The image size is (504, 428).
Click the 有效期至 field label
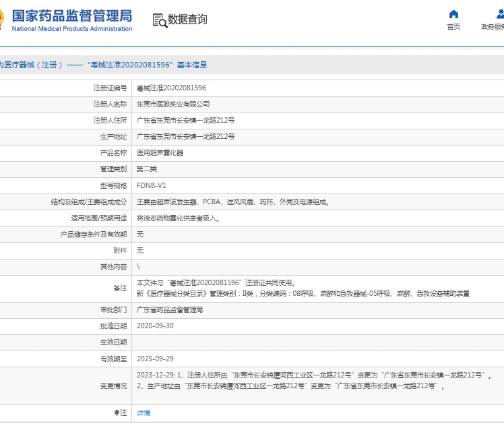click(113, 359)
